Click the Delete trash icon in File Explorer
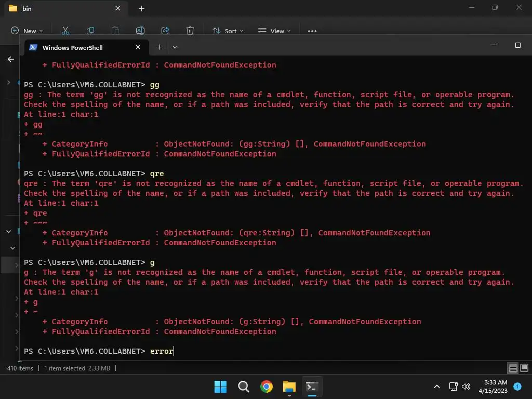 click(190, 31)
